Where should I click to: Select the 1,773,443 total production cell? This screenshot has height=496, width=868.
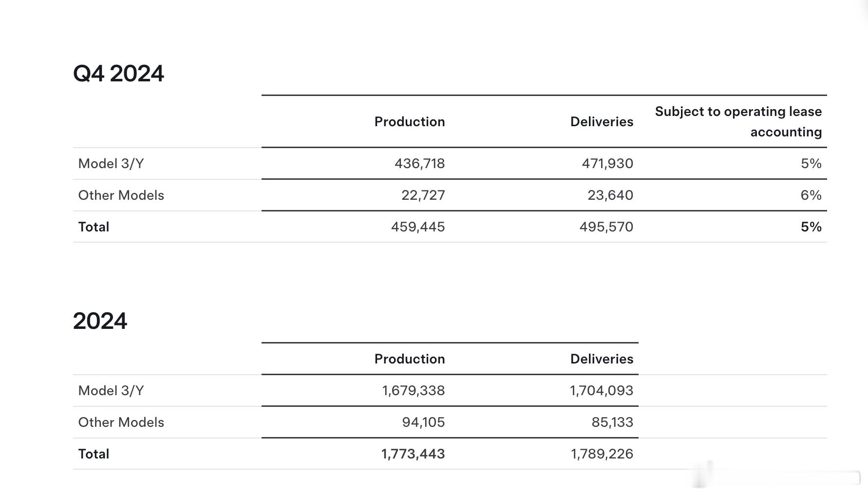point(413,454)
